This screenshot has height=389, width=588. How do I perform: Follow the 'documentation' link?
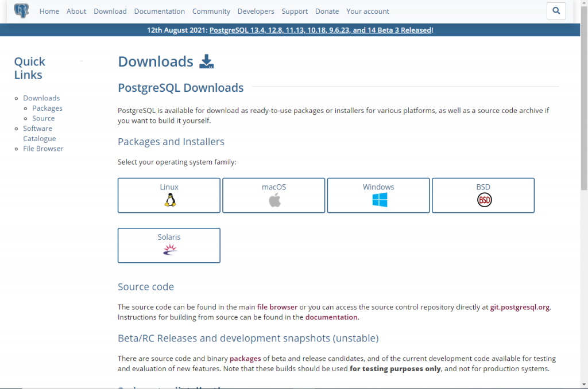331,317
